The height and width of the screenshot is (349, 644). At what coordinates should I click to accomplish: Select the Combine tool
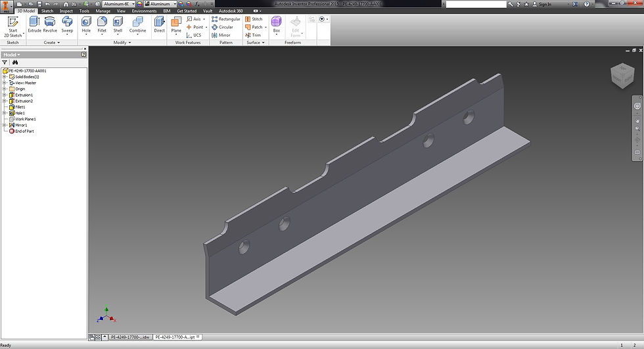point(137,26)
